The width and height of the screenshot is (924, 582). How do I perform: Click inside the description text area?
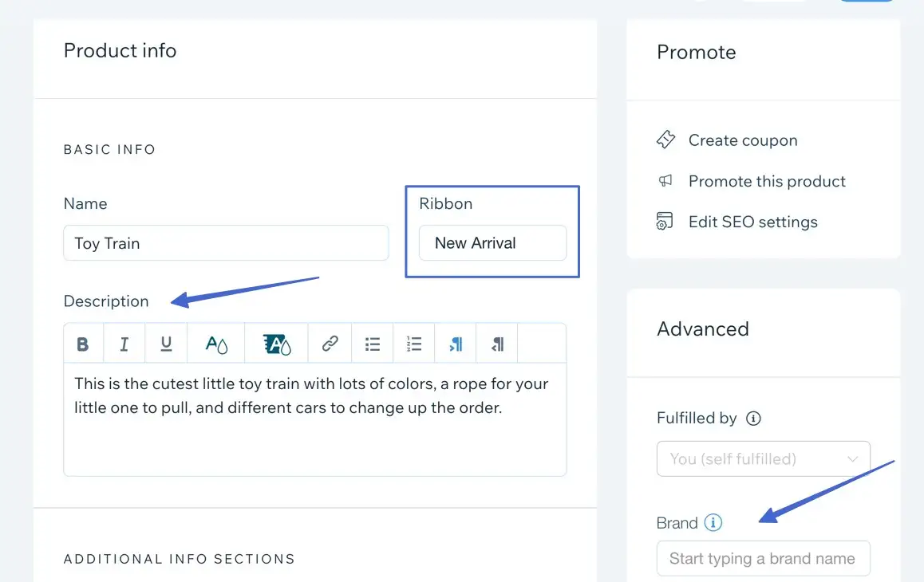coord(314,438)
